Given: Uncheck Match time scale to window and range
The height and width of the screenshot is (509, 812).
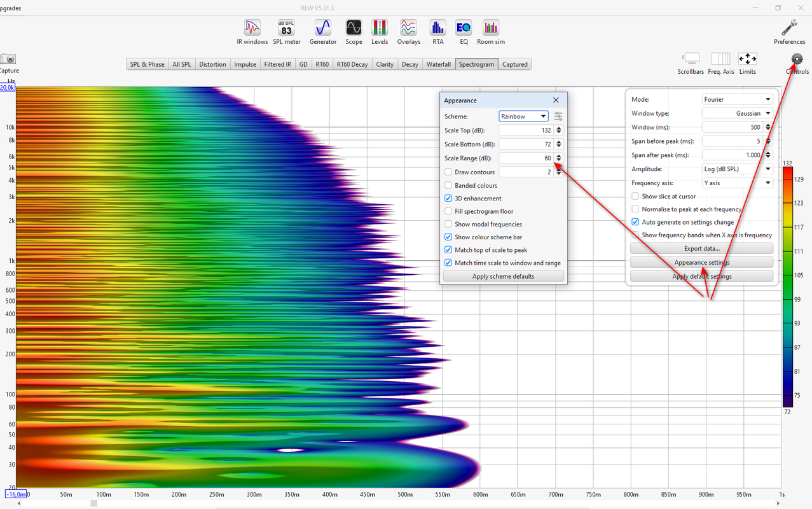Looking at the screenshot, I should point(448,263).
